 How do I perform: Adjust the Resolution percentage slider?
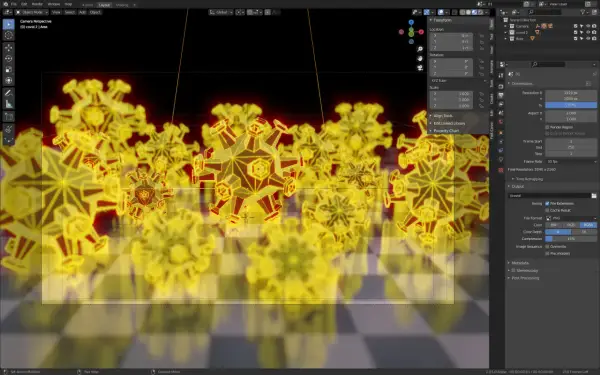pos(571,105)
